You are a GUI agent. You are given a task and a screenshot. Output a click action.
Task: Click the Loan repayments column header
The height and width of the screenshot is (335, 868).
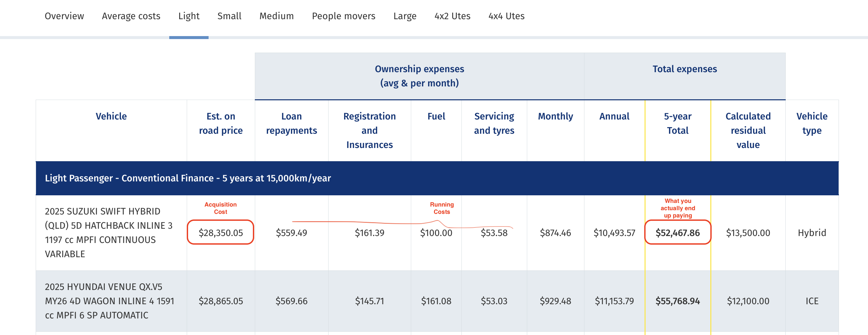292,123
